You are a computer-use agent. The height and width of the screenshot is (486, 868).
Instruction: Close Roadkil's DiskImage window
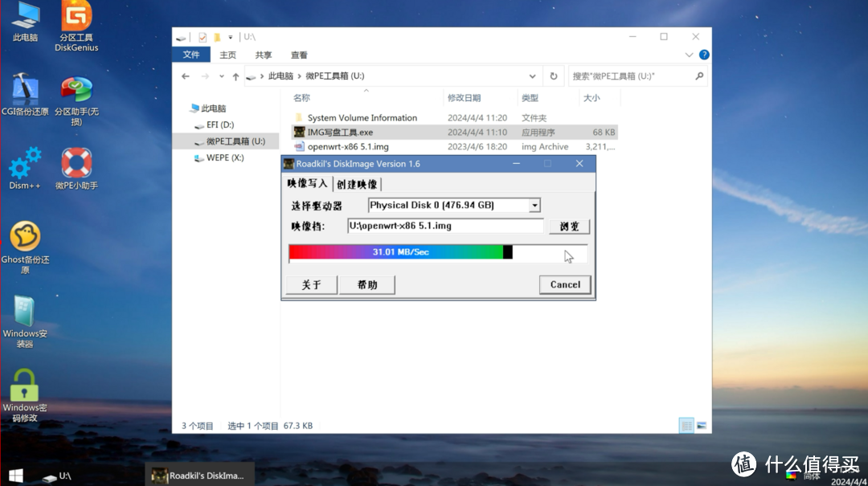tap(579, 164)
